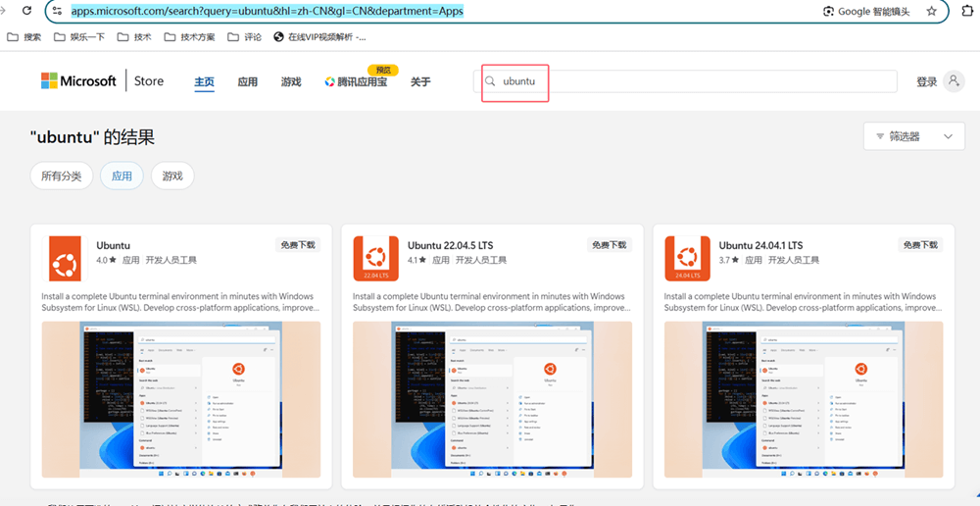Open the Ubuntu card screenshot preview
Viewport: 980px width, 506px height.
pos(181,400)
